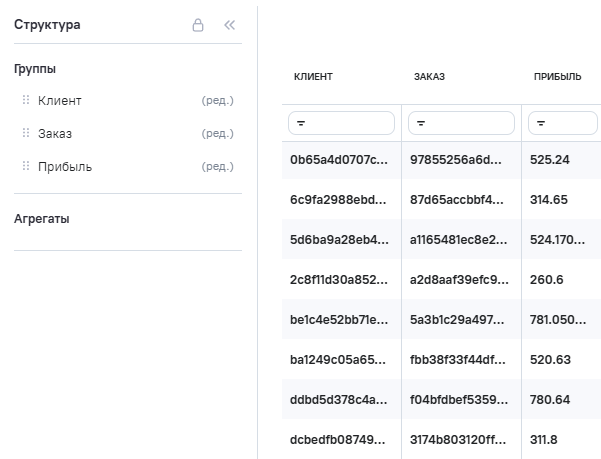Edit the Прибыль group via (ред.) link
The width and height of the screenshot is (601, 459).
(217, 167)
